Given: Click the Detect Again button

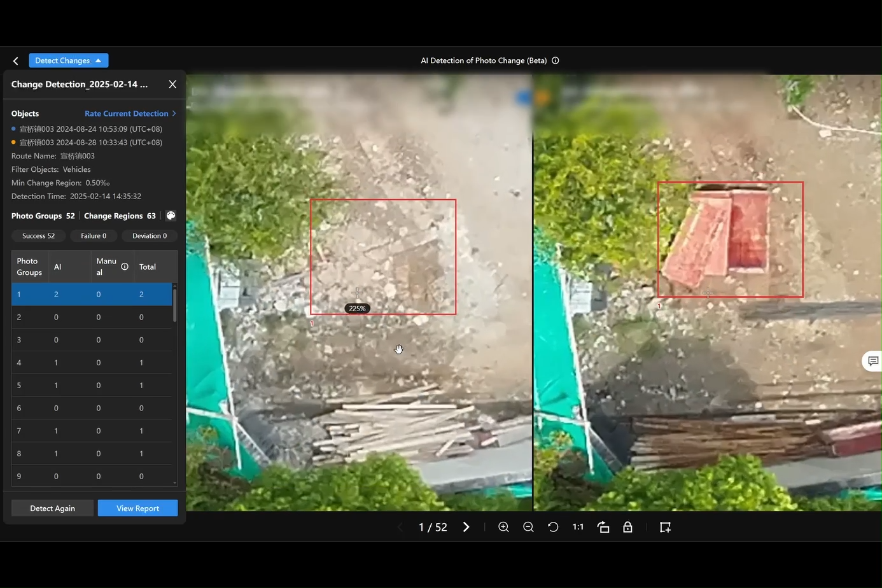Looking at the screenshot, I should (52, 508).
